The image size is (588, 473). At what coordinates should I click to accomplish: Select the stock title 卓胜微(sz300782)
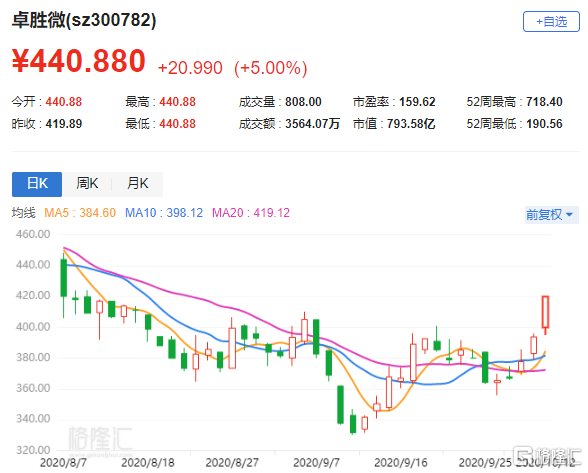[84, 20]
